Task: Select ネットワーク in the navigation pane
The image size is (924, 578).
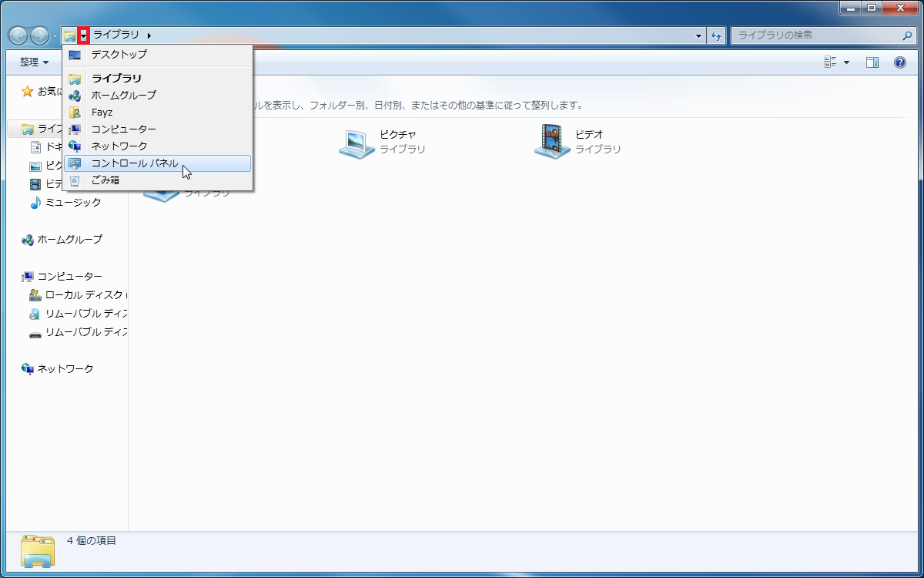Action: (59, 369)
